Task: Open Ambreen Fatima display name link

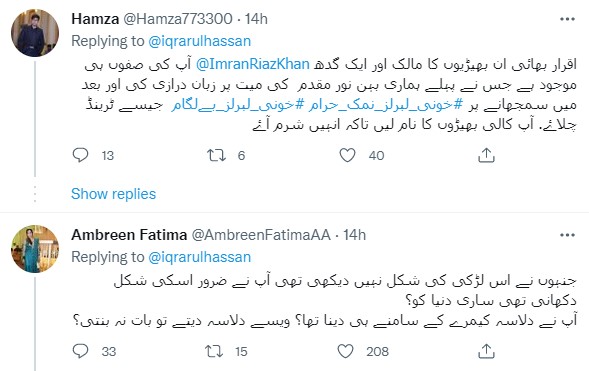Action: (129, 235)
